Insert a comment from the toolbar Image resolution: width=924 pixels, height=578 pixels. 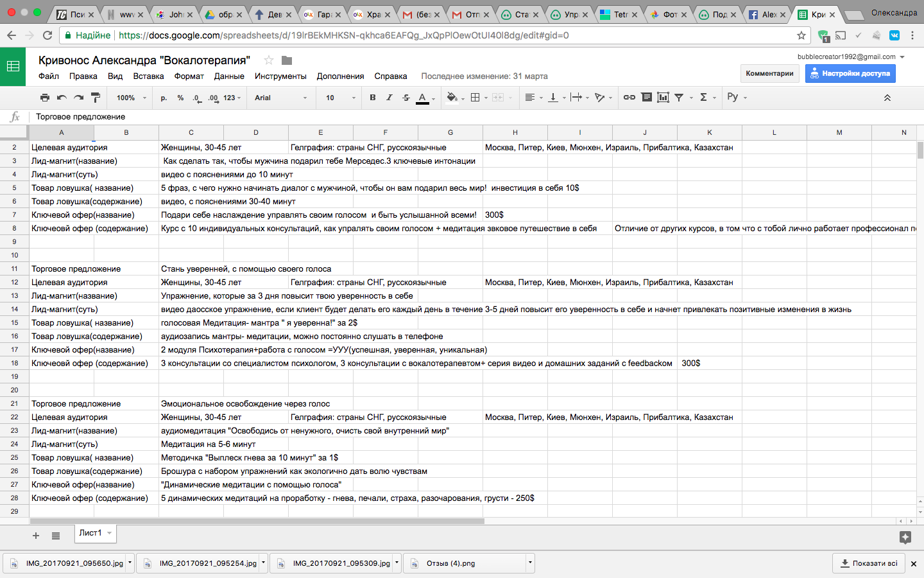(646, 98)
